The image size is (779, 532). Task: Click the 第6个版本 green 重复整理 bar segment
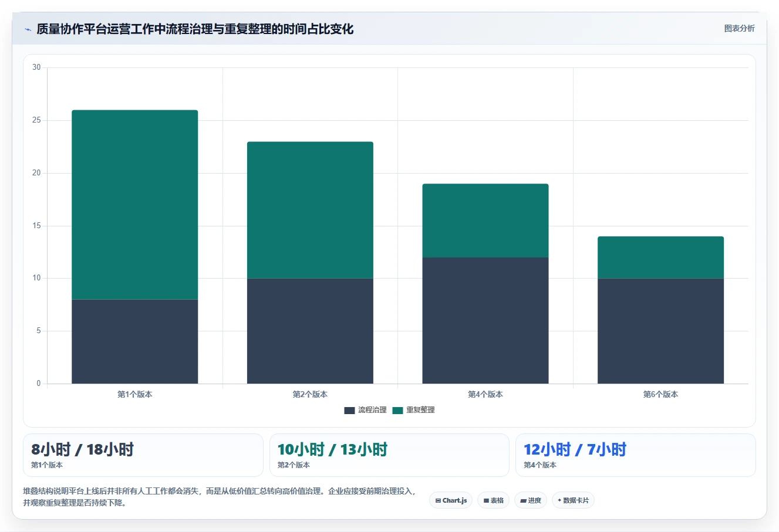click(660, 257)
